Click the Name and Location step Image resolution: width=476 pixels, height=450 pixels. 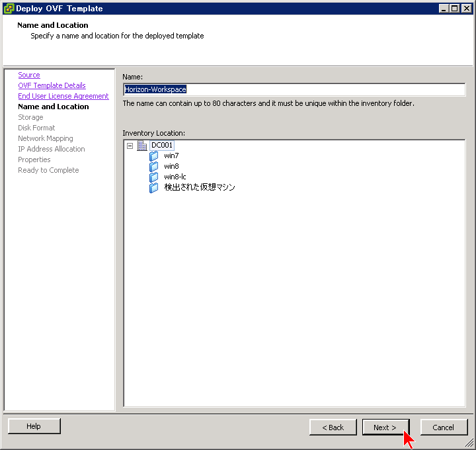(x=53, y=107)
